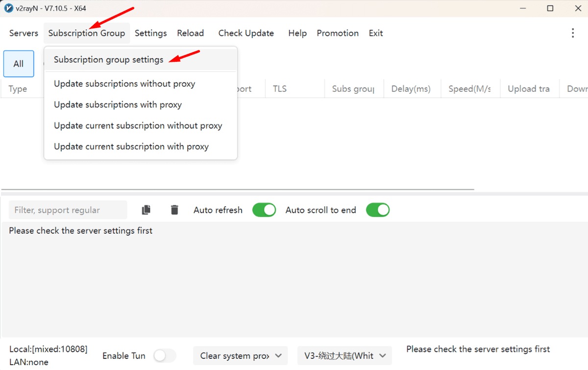Screen dimensions: 588x370
Task: Sort servers by Speed(M/s) column
Action: [470, 89]
